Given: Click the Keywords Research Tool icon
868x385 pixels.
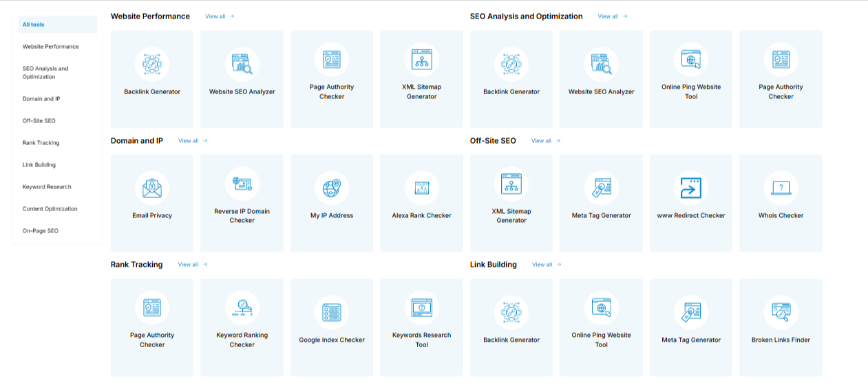Looking at the screenshot, I should [421, 308].
